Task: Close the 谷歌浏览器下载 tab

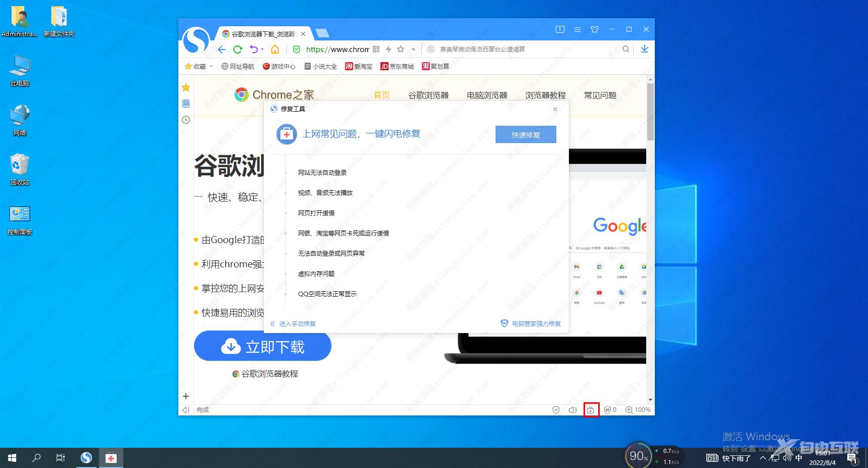Action: click(x=303, y=34)
